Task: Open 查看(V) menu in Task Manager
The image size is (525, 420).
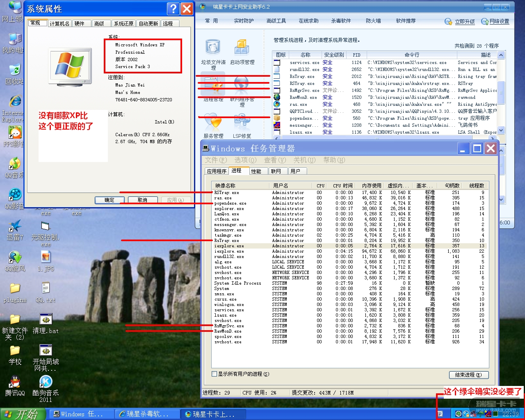Action: [275, 160]
